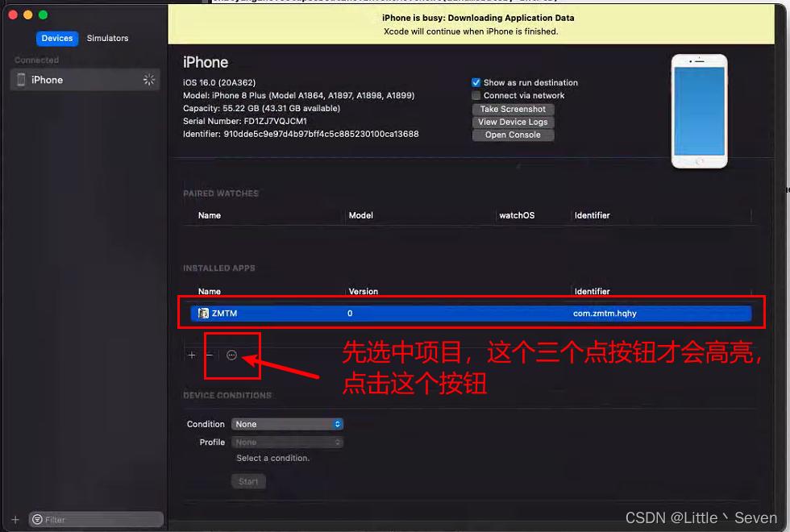790x532 pixels.
Task: Click the iOS 16.0 (20A362) text
Action: click(x=219, y=82)
